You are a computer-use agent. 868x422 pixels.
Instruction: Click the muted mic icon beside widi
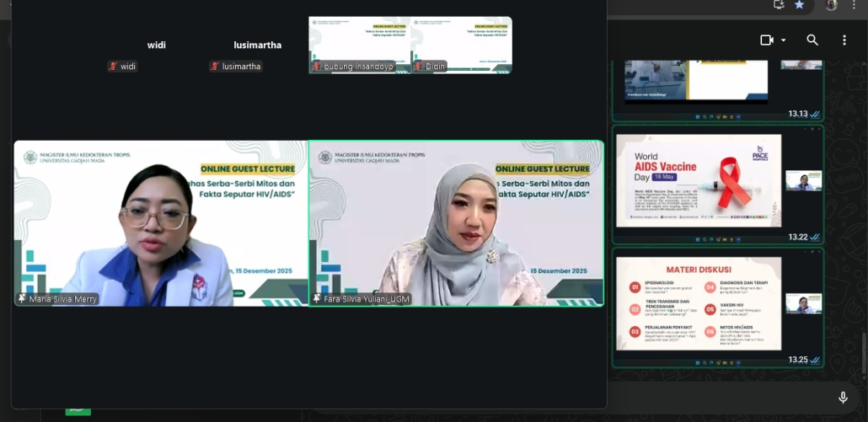[113, 67]
